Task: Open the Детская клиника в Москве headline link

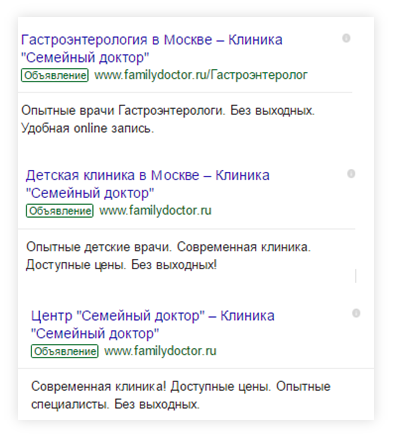Action: 148,184
